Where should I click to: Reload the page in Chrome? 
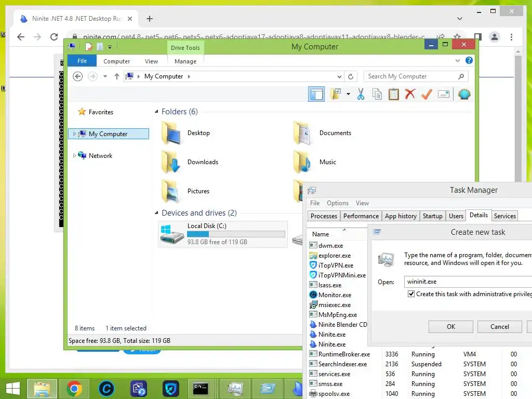(x=54, y=37)
